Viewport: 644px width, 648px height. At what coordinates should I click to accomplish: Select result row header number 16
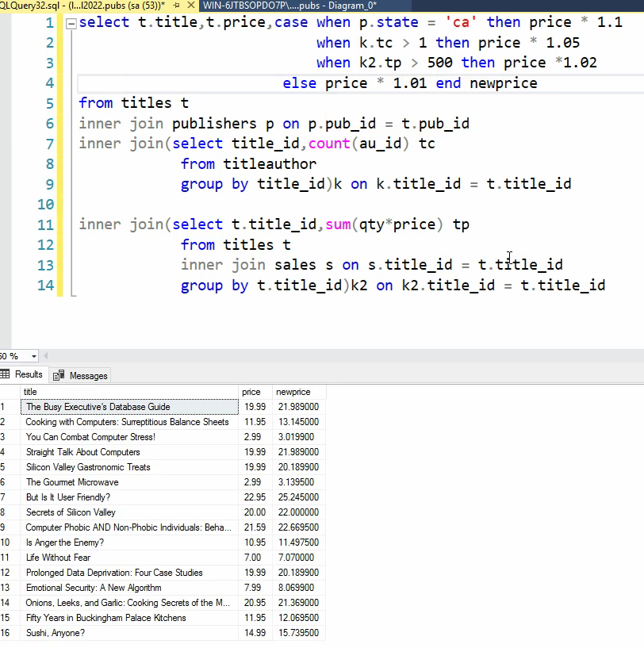(x=10, y=633)
